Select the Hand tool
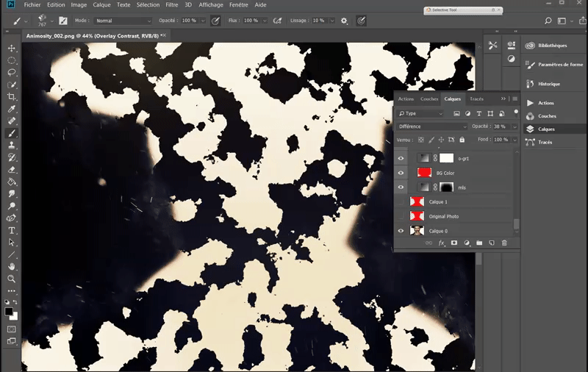 coord(12,267)
